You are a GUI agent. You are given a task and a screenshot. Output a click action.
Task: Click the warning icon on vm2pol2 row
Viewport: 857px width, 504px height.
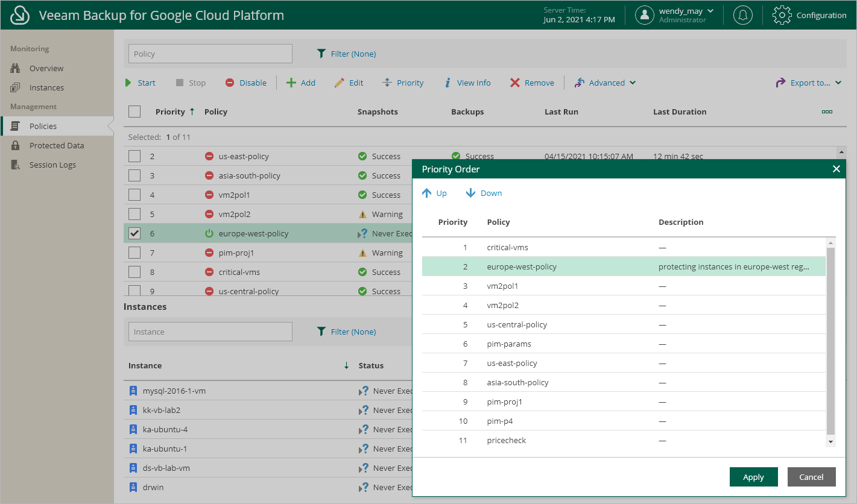(362, 214)
